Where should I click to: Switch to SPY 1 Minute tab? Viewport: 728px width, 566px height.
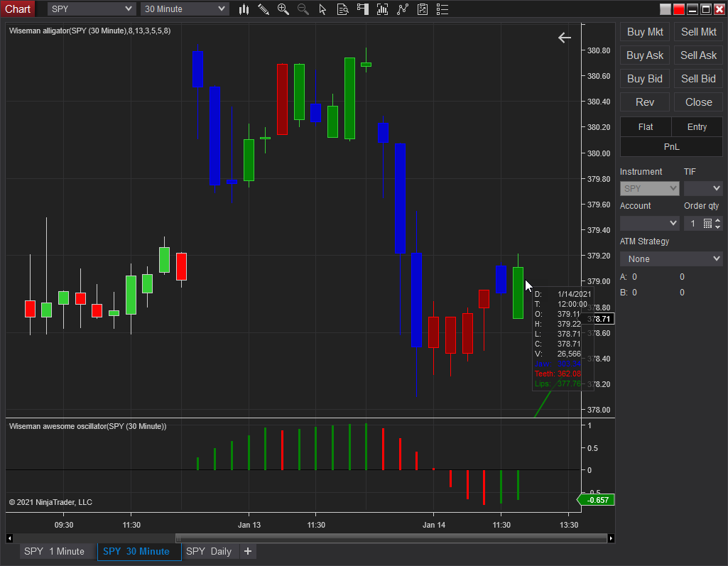[x=54, y=551]
